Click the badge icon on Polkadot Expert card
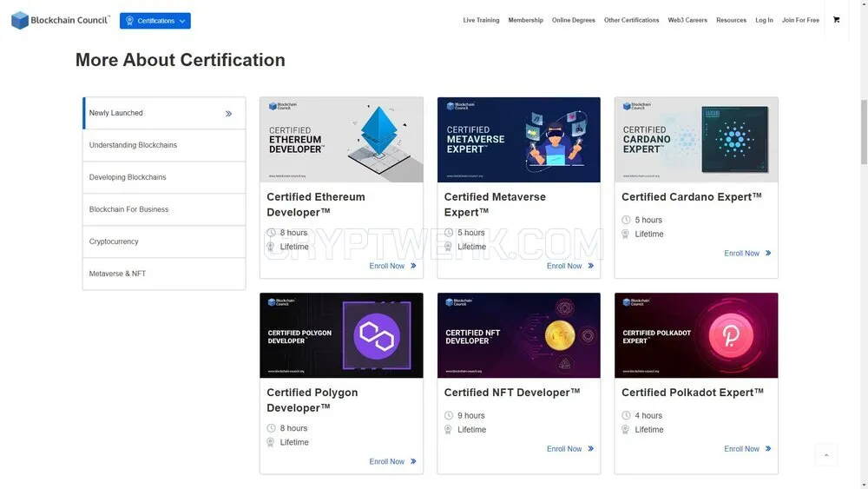 (626, 429)
